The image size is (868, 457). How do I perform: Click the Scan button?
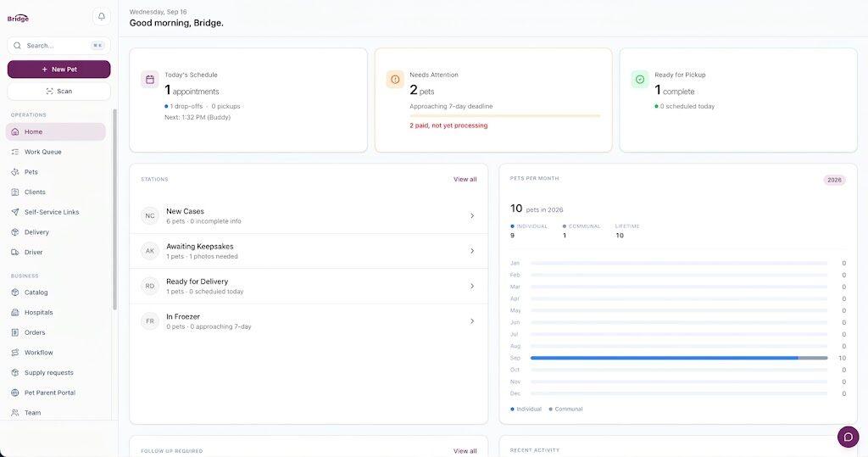[58, 91]
